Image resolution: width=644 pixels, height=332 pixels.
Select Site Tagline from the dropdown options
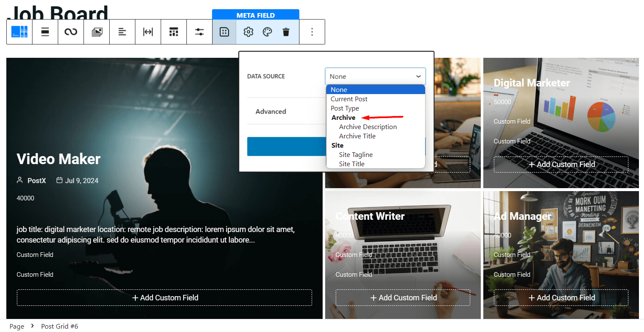tap(356, 154)
